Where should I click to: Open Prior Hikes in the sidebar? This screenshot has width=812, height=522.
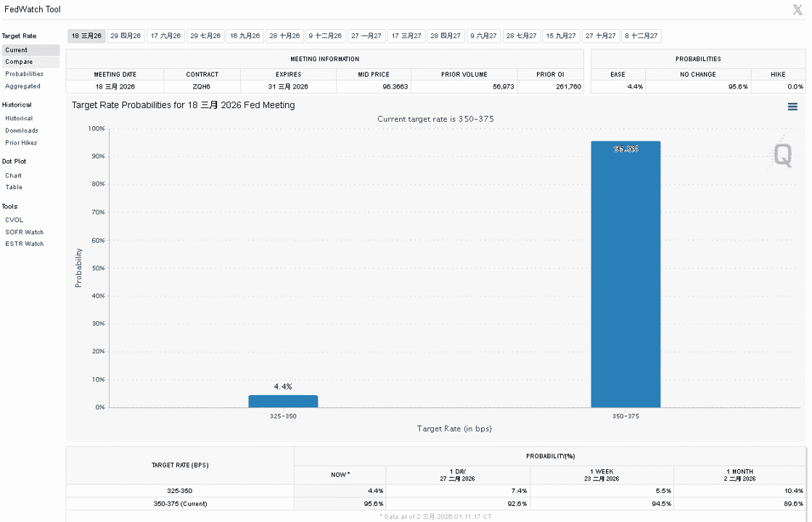pos(21,143)
